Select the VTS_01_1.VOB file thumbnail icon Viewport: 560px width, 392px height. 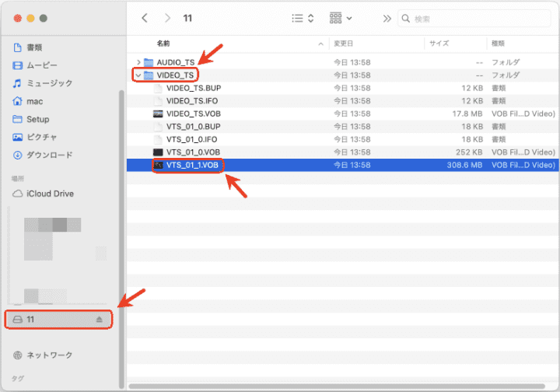pyautogui.click(x=158, y=166)
